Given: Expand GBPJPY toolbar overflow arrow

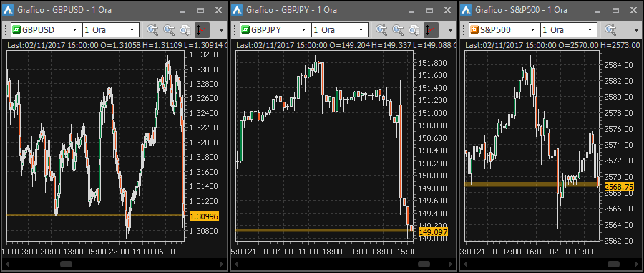Looking at the screenshot, I should 451,30.
